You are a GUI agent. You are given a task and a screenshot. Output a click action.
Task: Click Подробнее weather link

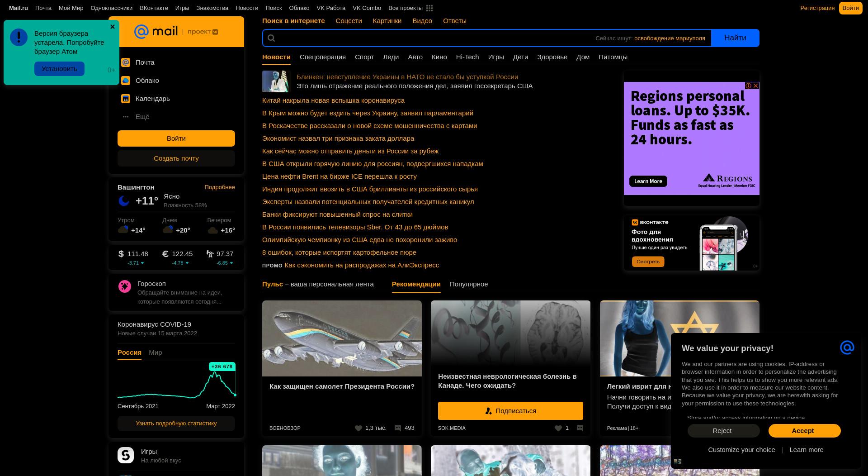tap(220, 187)
